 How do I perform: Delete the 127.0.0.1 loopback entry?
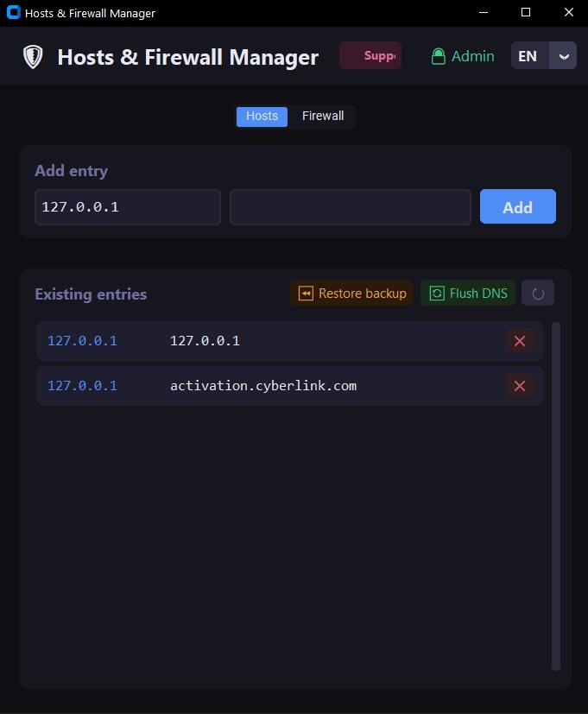(x=520, y=341)
